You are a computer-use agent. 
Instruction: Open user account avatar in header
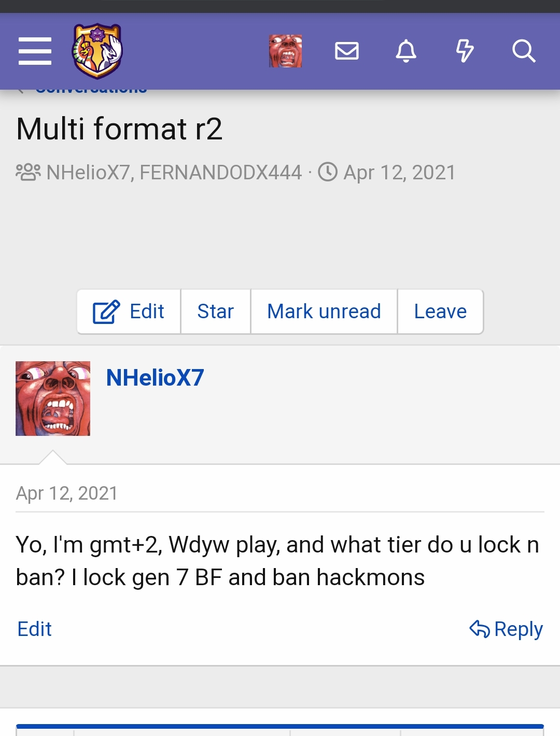pyautogui.click(x=285, y=51)
